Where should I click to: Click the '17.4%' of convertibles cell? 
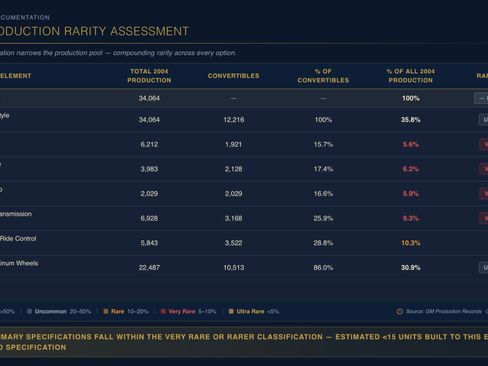323,169
